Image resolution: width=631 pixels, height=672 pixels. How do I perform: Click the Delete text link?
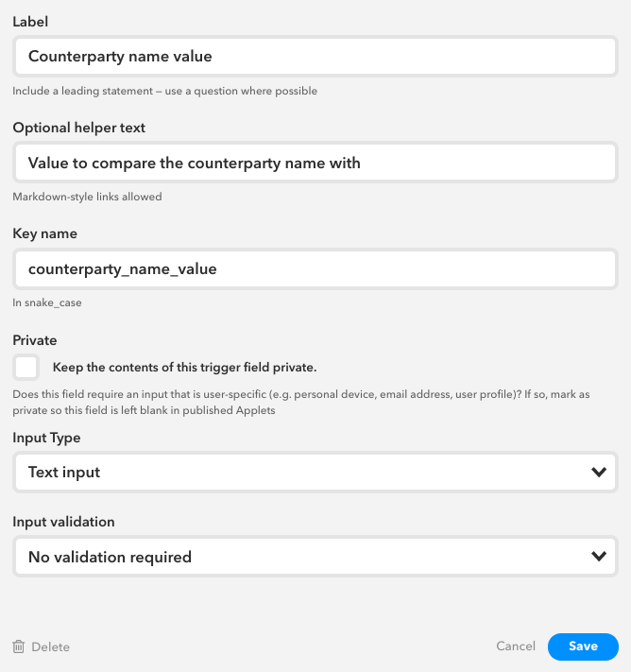51,646
